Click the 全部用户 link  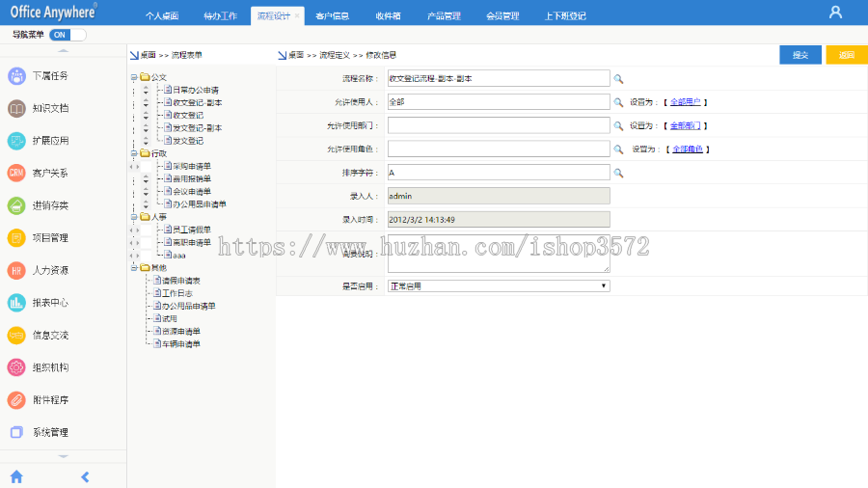pos(686,102)
